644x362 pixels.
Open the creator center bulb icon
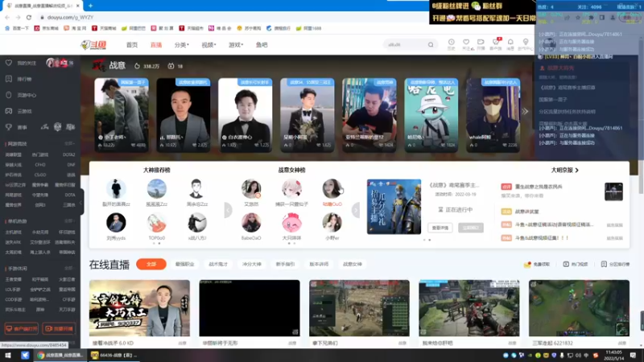(x=526, y=44)
